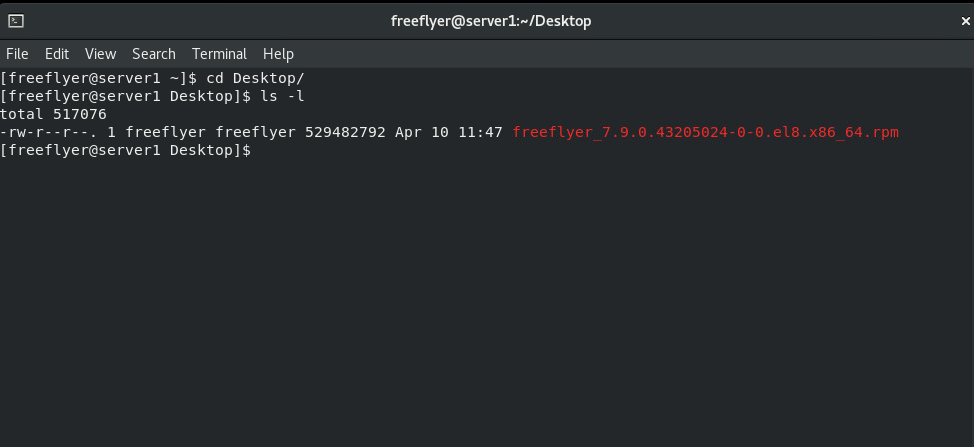Open the File menu

click(17, 54)
